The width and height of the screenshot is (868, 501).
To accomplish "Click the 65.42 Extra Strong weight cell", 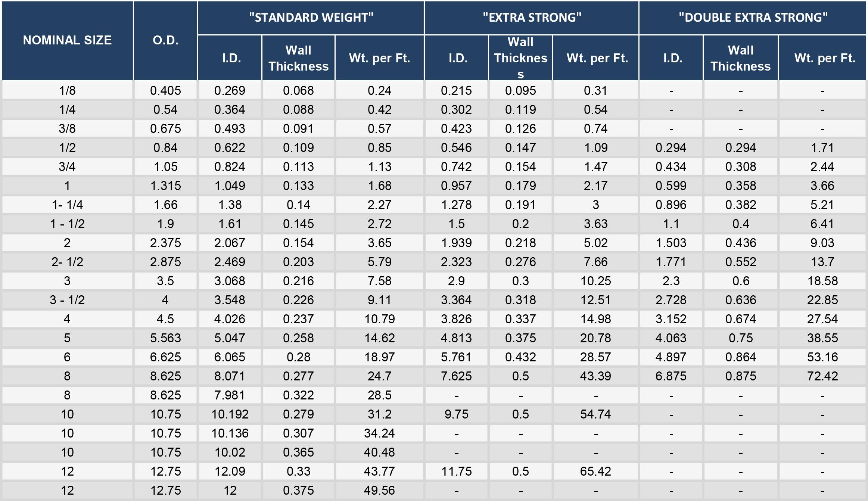I will pyautogui.click(x=595, y=471).
